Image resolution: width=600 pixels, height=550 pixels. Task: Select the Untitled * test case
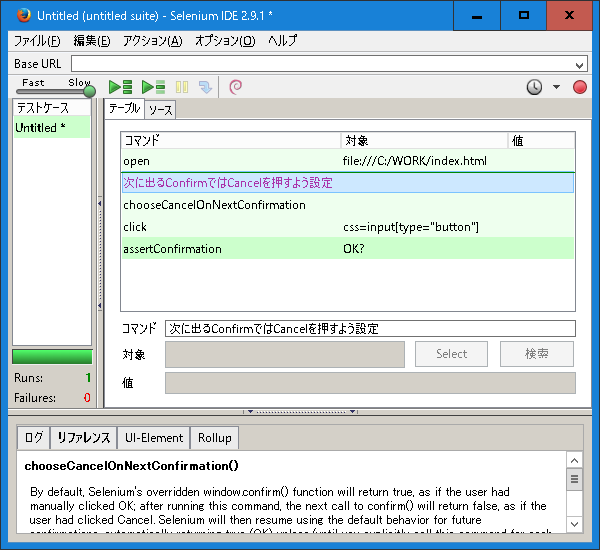[x=52, y=127]
